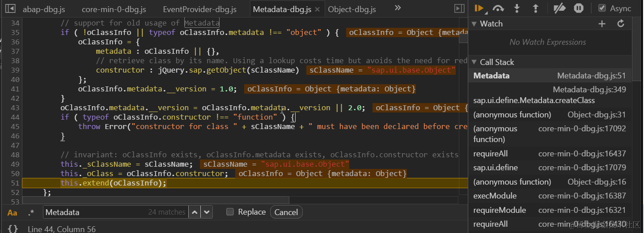Show more open file tabs
Screen dimensions: 644x233
[398, 8]
